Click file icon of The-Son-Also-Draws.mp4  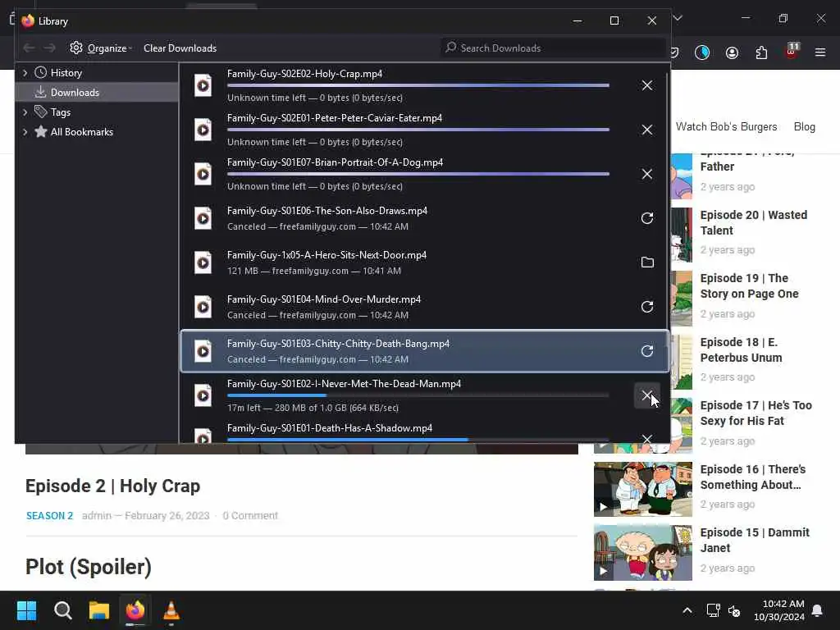203,218
